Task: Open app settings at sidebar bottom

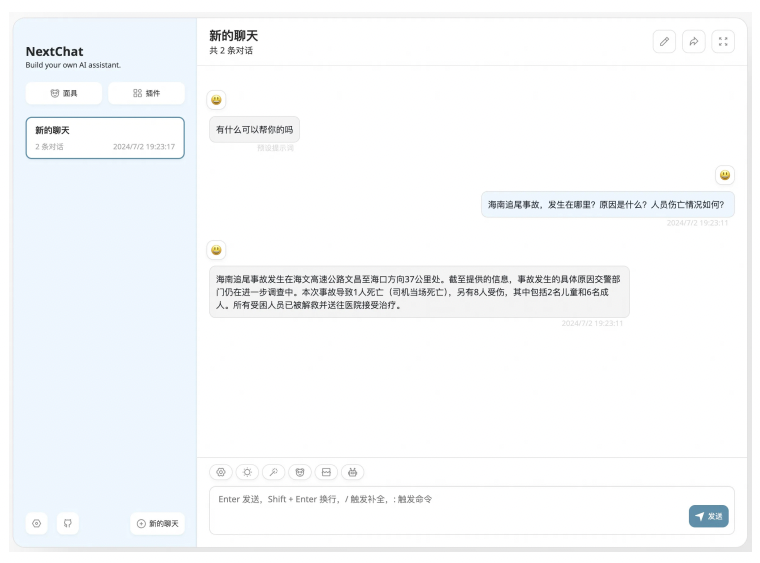Action: click(x=37, y=523)
